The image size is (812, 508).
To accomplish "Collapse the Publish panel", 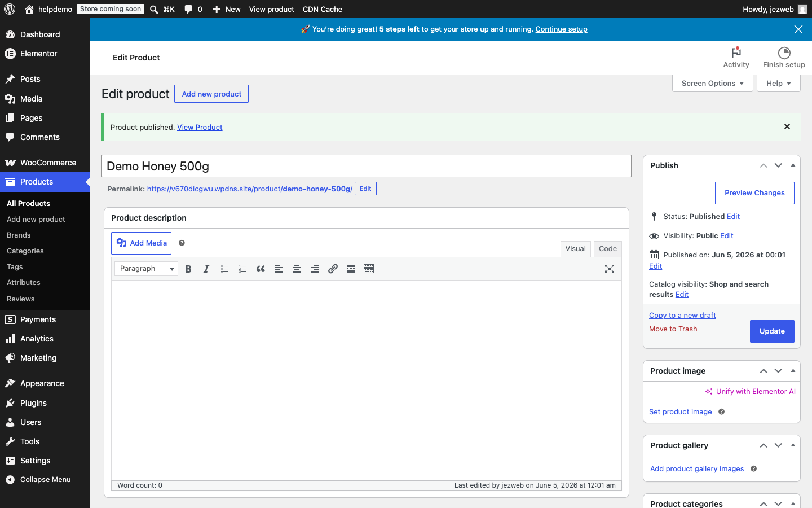I will coord(793,165).
